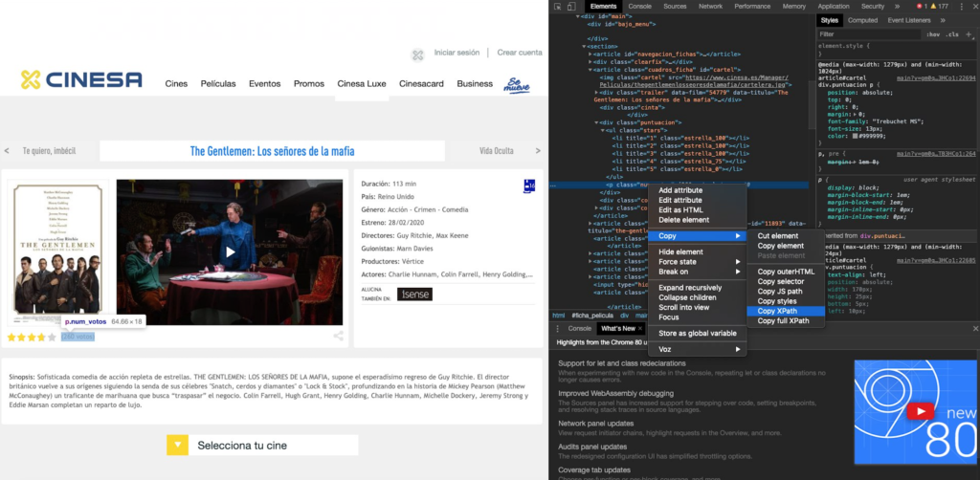Choose Copy XPath in the submenu
The image size is (980, 480).
(787, 311)
